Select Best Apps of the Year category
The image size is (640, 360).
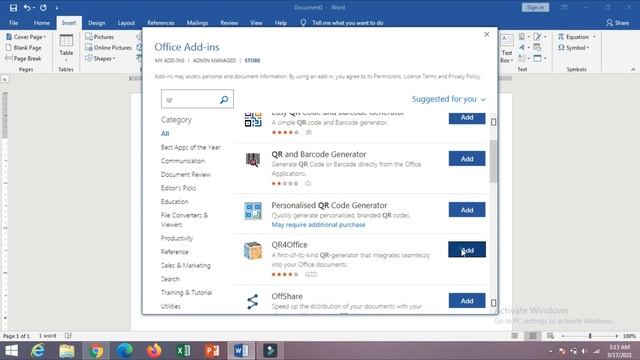(191, 147)
